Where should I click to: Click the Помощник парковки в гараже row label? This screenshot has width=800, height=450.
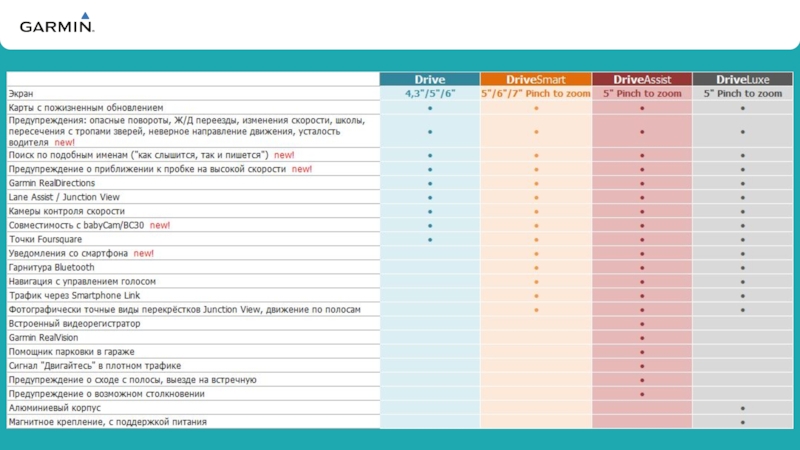pyautogui.click(x=71, y=352)
